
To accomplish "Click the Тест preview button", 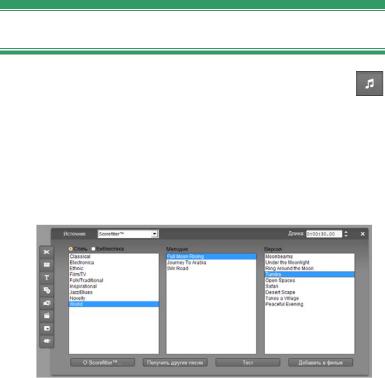I will click(x=248, y=363).
